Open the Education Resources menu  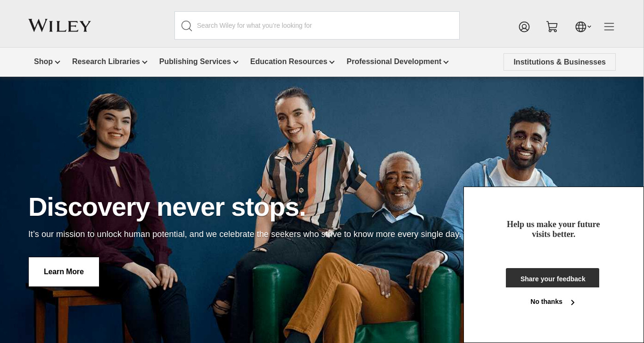click(x=289, y=62)
